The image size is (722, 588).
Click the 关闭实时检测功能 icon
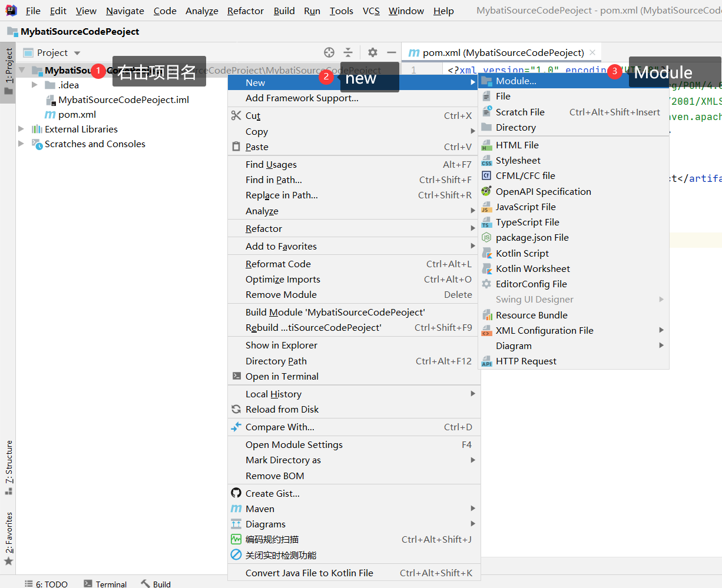[x=236, y=554]
